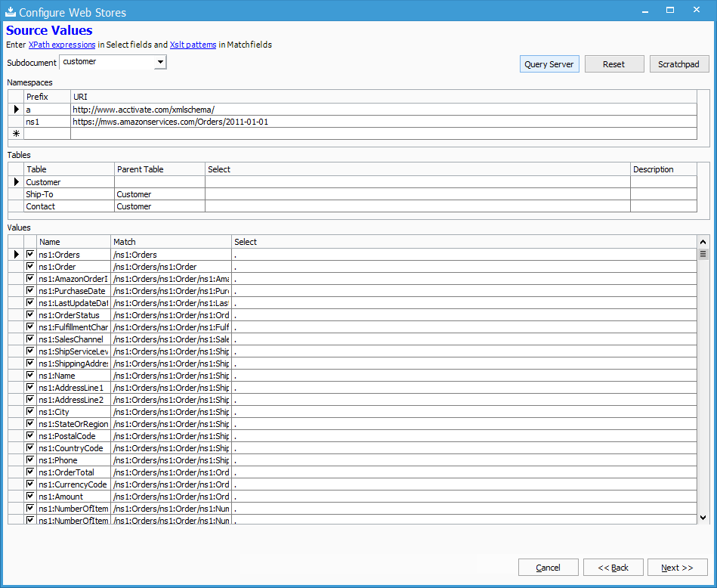This screenshot has height=588, width=717.
Task: Click the Values list scrollbar thumb
Action: point(703,254)
